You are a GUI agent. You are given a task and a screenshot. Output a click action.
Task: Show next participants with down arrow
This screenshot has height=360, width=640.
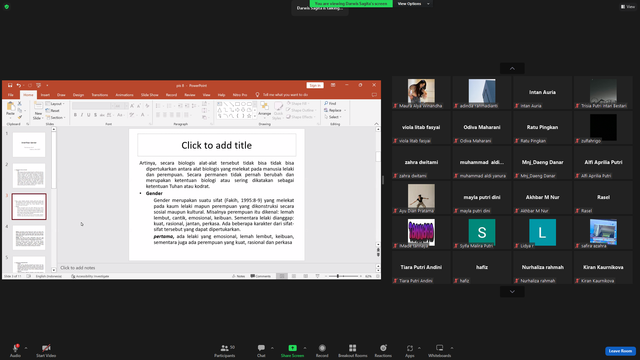click(x=512, y=291)
